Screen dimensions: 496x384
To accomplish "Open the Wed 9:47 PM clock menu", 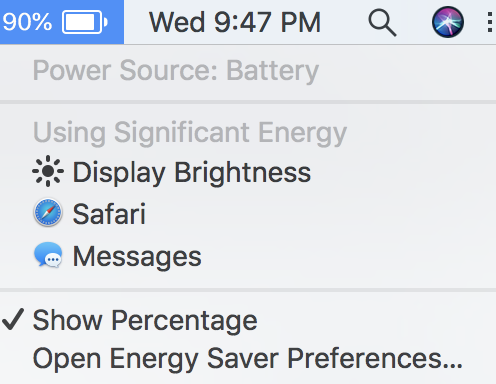I will [x=235, y=22].
